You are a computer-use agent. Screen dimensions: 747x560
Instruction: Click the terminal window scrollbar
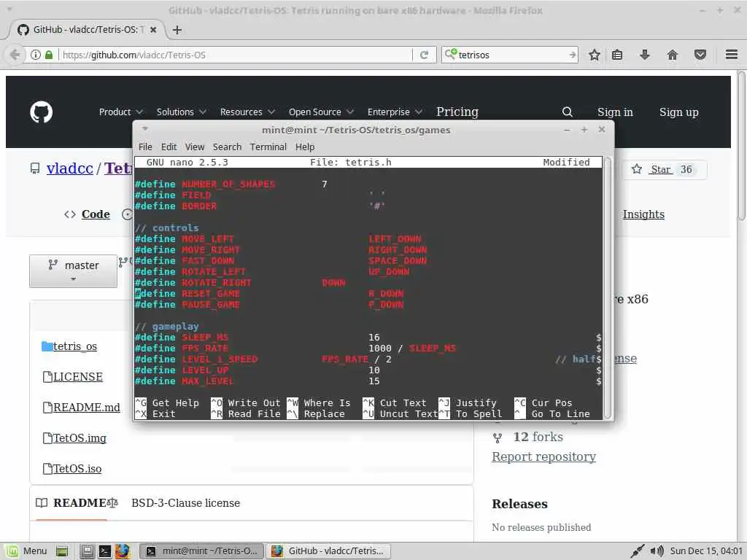[608, 287]
